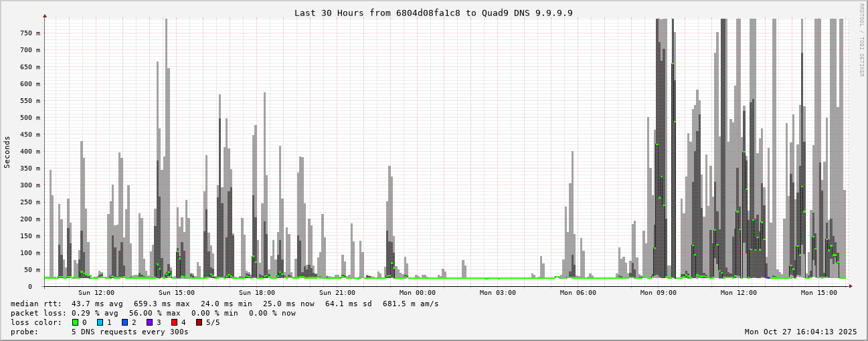
Task: Click the 400 m y-axis tick label
Action: point(29,151)
